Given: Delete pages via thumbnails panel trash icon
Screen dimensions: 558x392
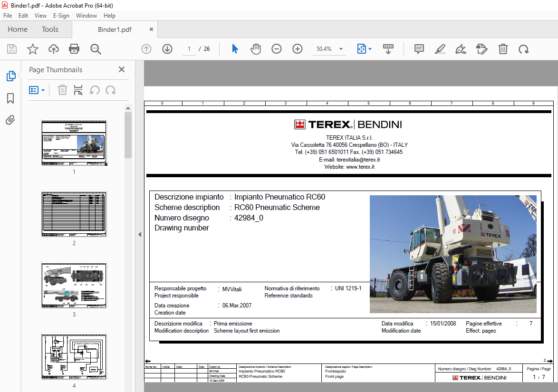Looking at the screenshot, I should [62, 90].
